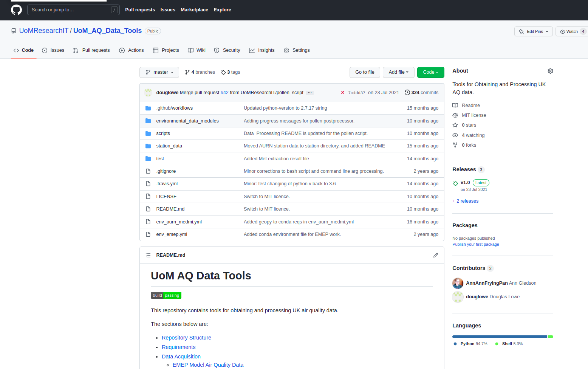The width and height of the screenshot is (588, 369).
Task: Open the Projects tab
Action: pyautogui.click(x=166, y=50)
